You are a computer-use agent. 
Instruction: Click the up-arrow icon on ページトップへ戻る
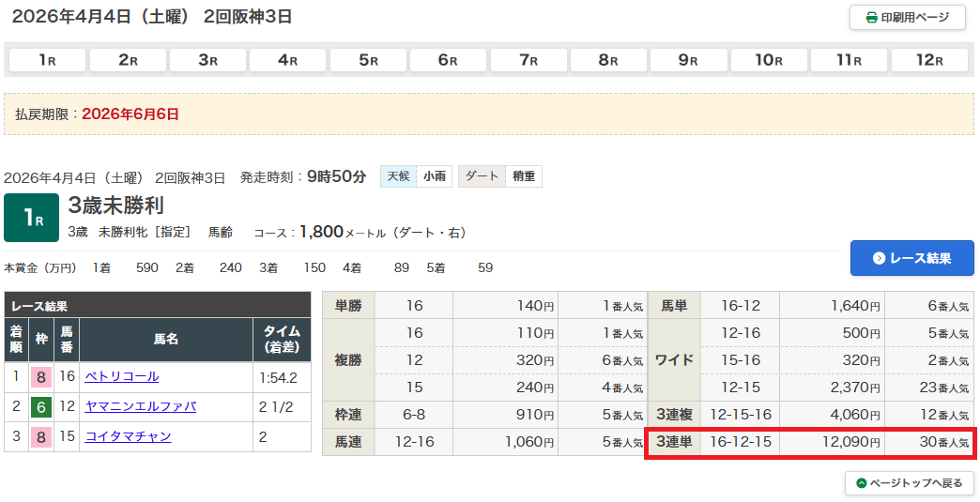(861, 483)
